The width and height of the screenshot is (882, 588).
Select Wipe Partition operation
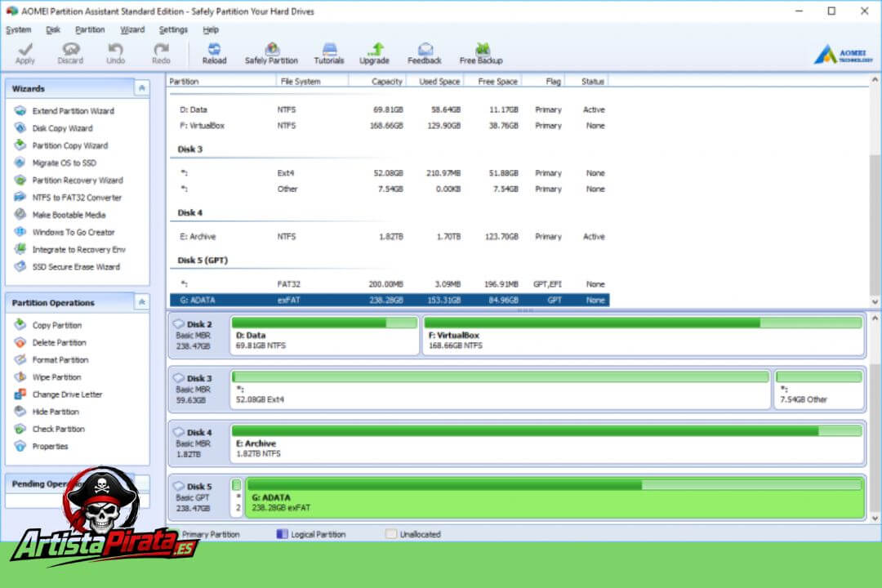tap(48, 377)
